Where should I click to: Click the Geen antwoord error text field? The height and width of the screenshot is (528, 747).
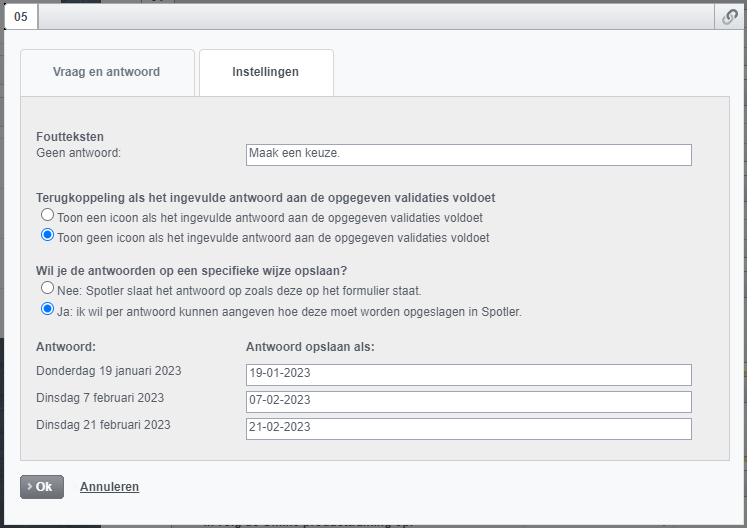tap(468, 155)
